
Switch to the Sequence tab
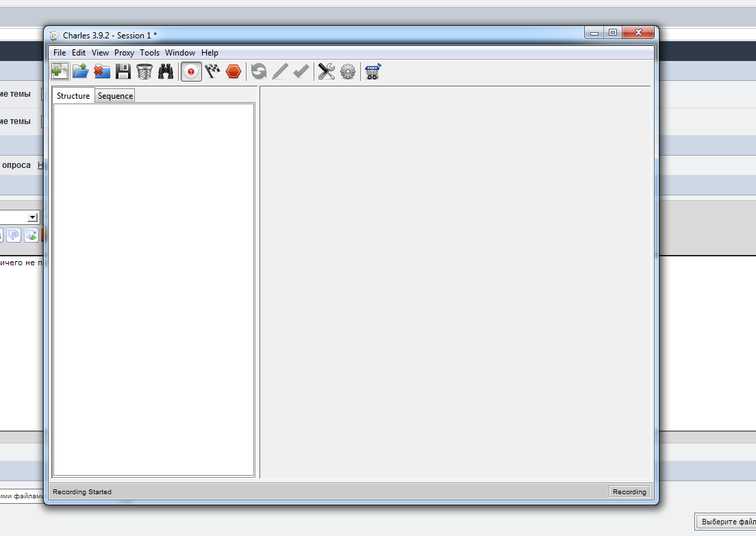(115, 95)
